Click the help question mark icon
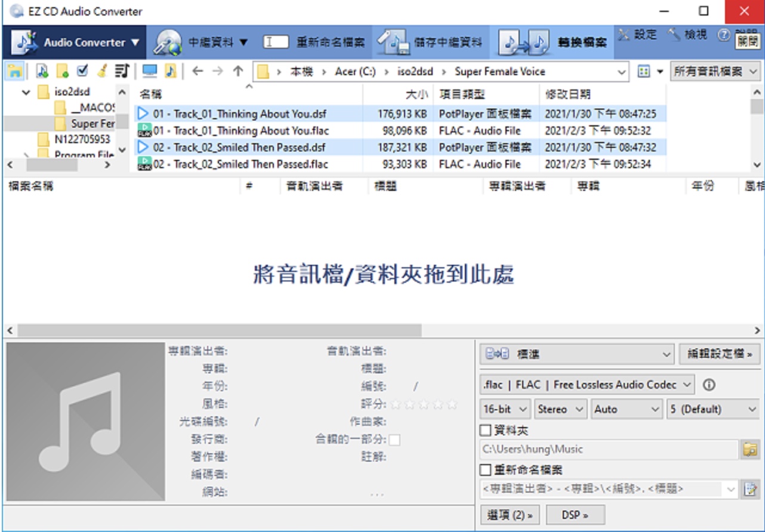765x532 pixels. [724, 35]
